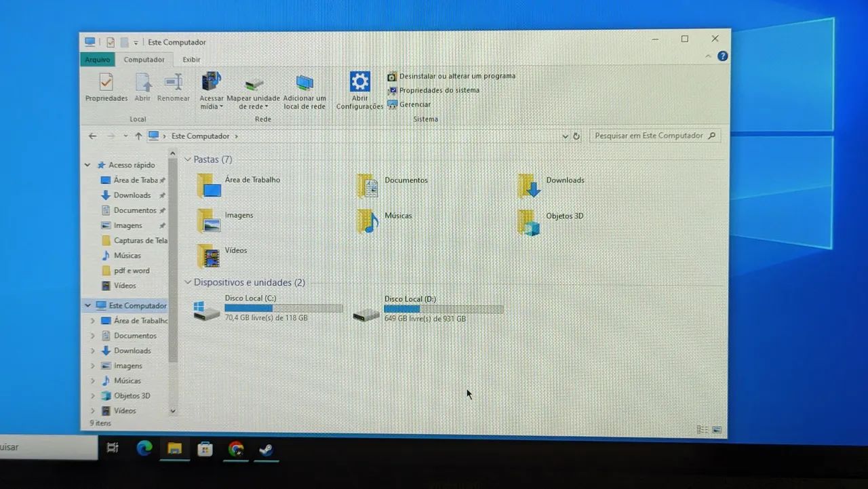Image resolution: width=868 pixels, height=489 pixels.
Task: Click the taskbar search box
Action: tap(47, 447)
